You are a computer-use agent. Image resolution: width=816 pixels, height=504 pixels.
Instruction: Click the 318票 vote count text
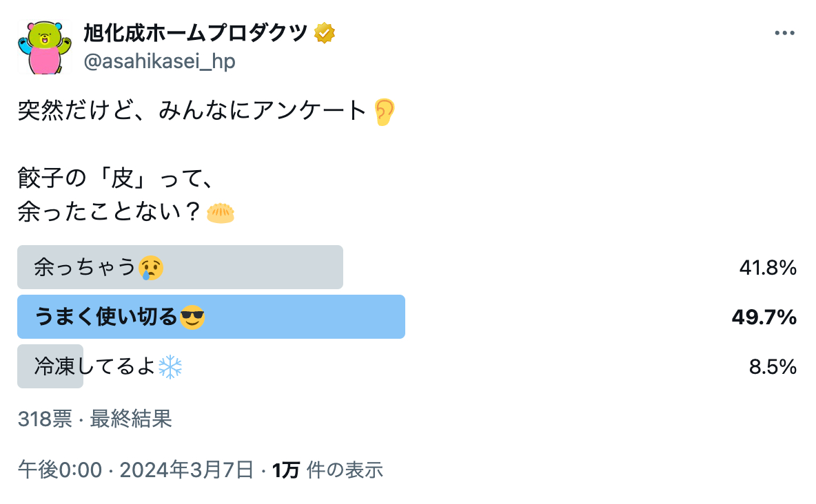pyautogui.click(x=45, y=418)
